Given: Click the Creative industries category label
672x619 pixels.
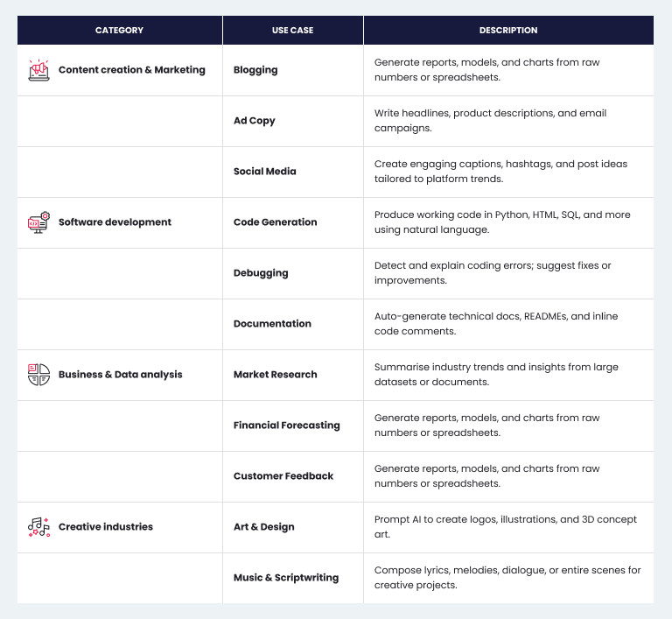Looking at the screenshot, I should pos(106,527).
